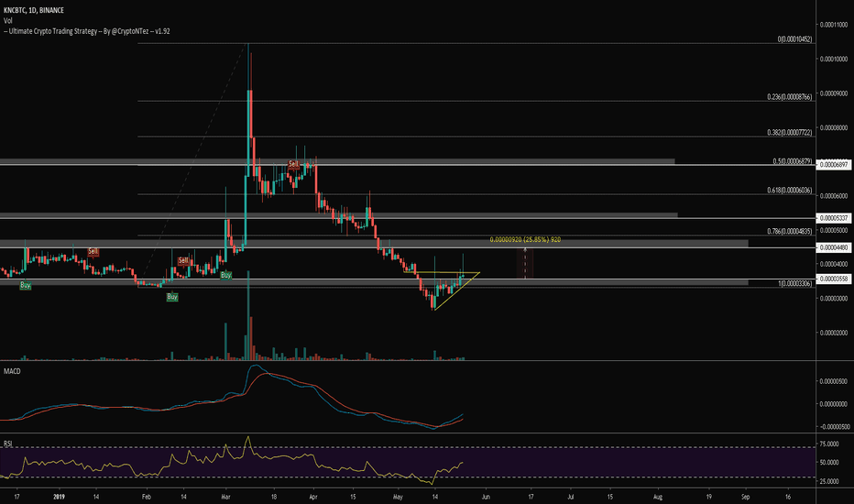Click the RSI 75.0000 axis value
Screen dimensions: 854x504
pyautogui.click(x=829, y=444)
